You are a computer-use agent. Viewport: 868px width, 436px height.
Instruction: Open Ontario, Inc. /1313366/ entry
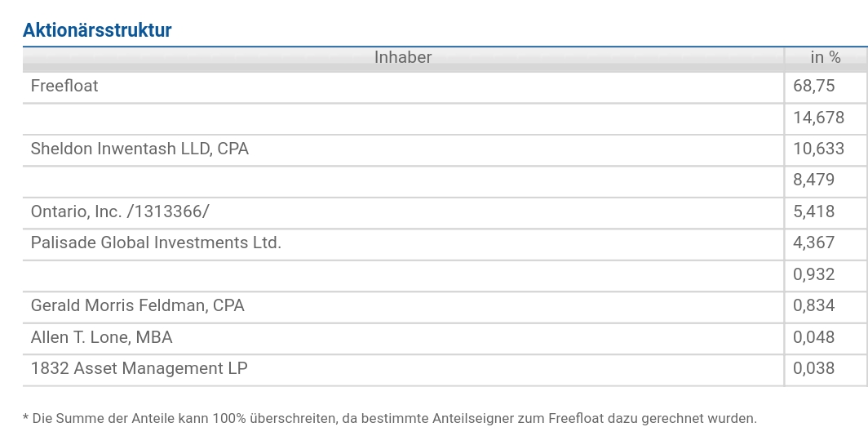tap(120, 211)
